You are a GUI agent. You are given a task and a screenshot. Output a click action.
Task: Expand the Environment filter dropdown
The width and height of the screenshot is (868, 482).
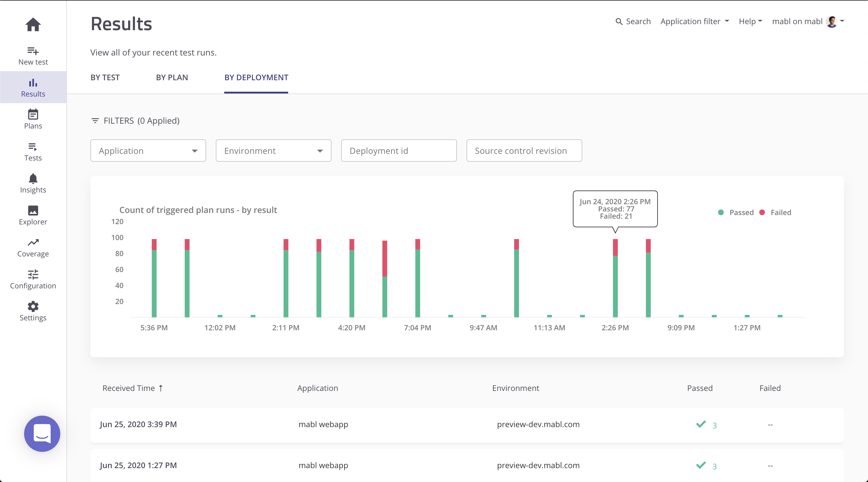tap(273, 151)
